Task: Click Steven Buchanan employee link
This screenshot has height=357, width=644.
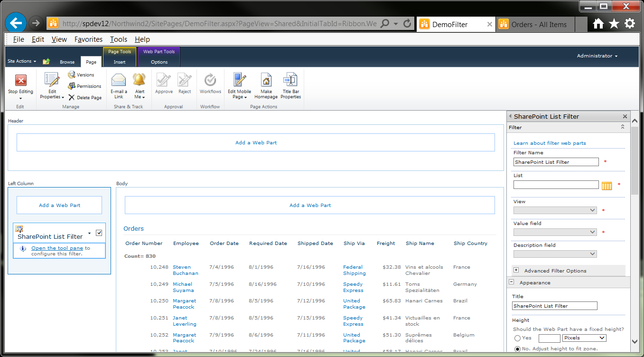Action: [x=186, y=270]
